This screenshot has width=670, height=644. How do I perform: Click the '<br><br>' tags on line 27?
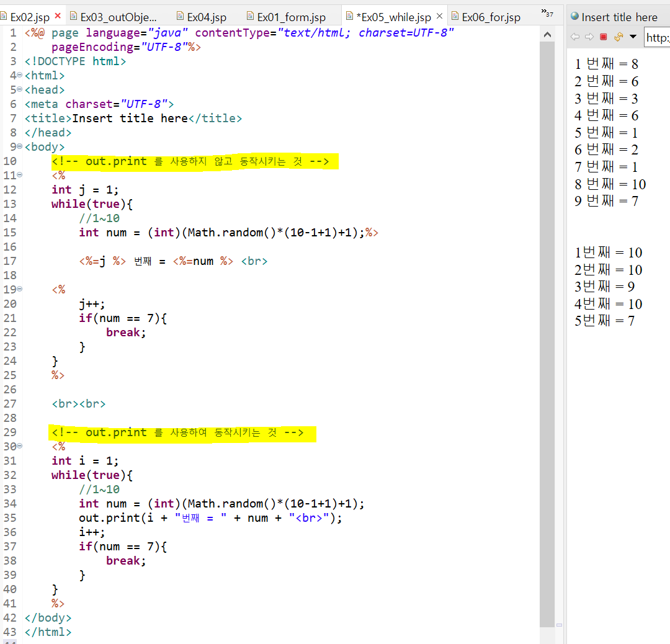[x=79, y=404]
